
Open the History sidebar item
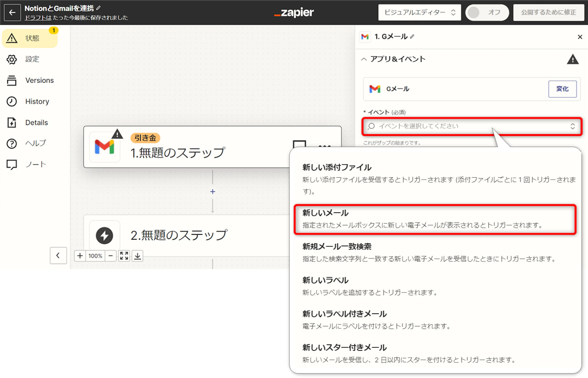coord(37,102)
